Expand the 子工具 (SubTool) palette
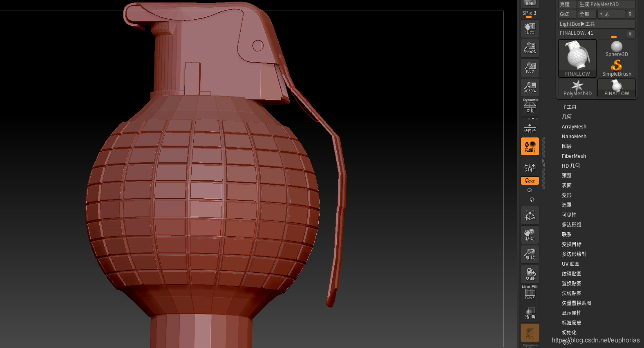644x348 pixels. click(x=569, y=107)
